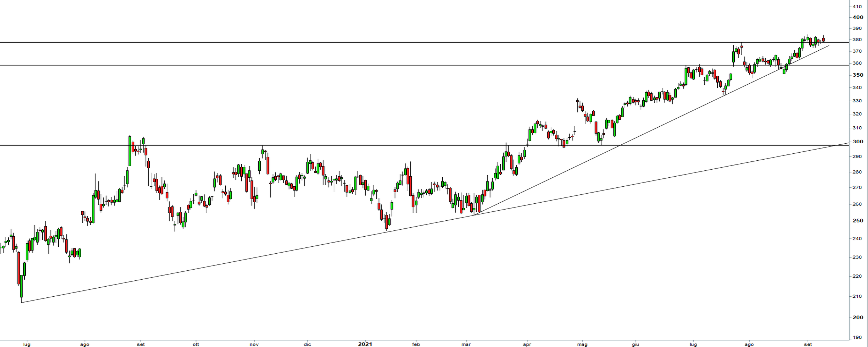Click the 300 price axis label
868x347 pixels.
(858, 142)
